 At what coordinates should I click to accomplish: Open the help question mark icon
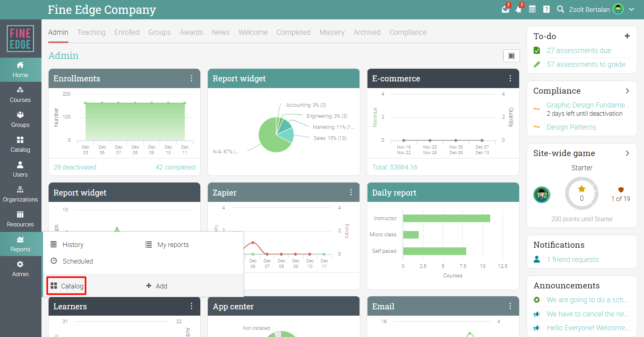546,9
